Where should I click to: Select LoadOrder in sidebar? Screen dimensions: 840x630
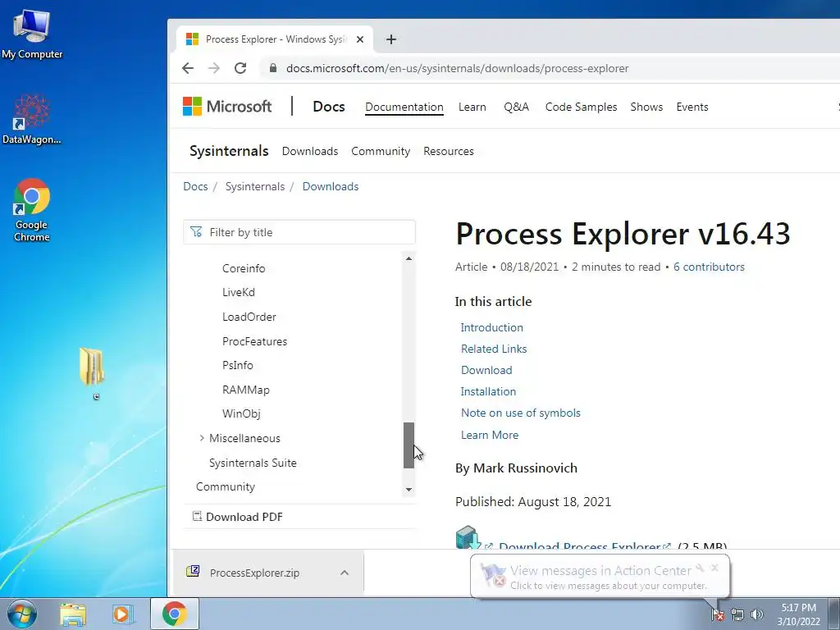point(249,317)
